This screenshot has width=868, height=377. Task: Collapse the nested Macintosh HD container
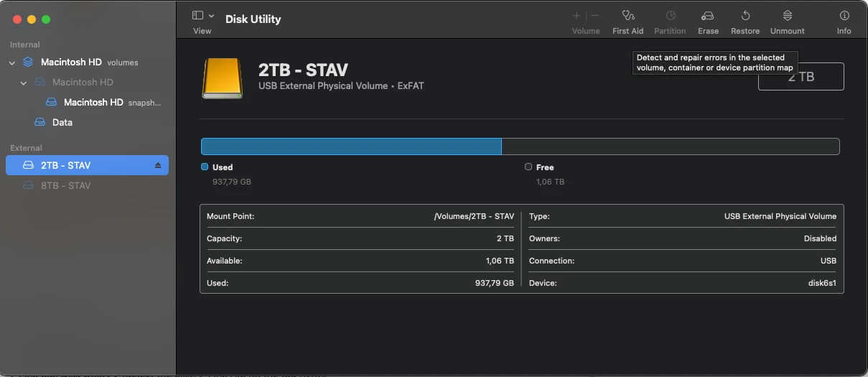pos(24,83)
